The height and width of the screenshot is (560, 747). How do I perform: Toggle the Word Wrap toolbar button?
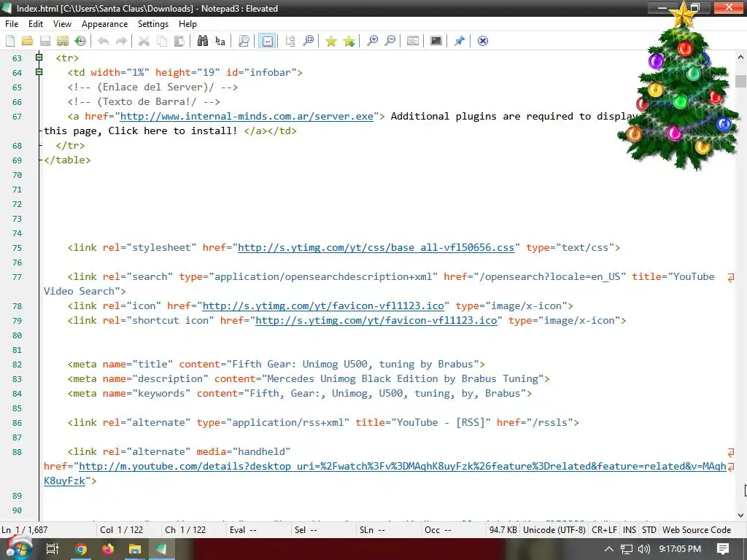pos(267,41)
